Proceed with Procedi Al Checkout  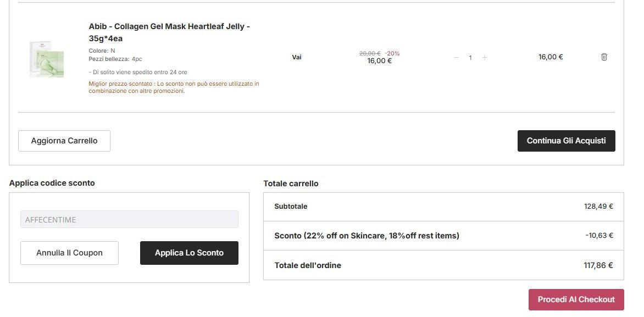[x=576, y=299]
